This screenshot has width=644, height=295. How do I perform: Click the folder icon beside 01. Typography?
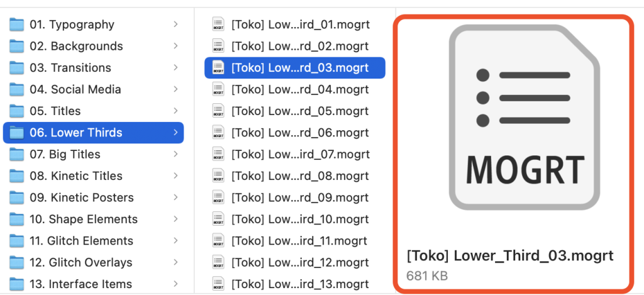coord(16,25)
